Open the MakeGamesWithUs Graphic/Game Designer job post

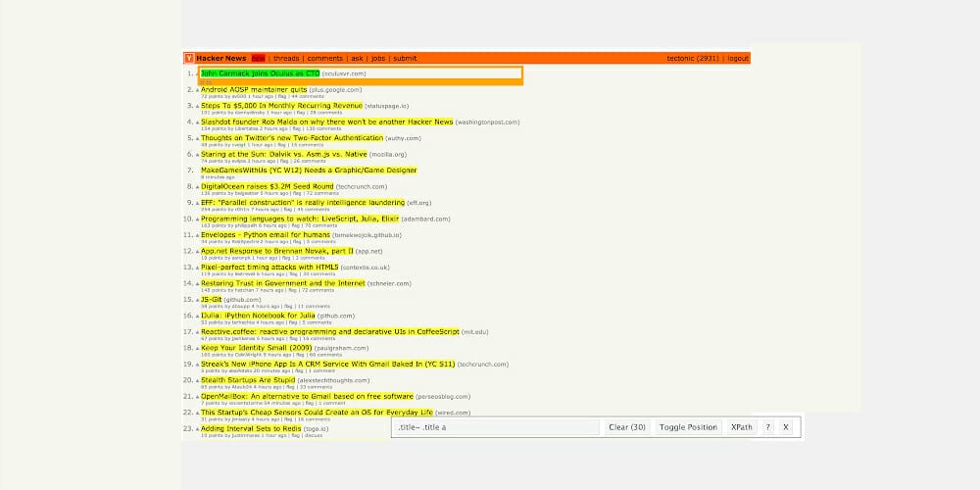coord(309,170)
